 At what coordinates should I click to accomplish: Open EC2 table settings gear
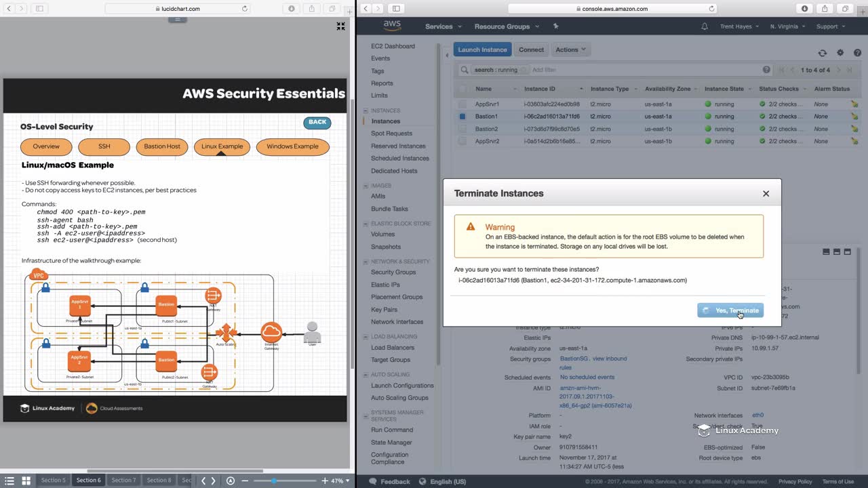tap(840, 53)
